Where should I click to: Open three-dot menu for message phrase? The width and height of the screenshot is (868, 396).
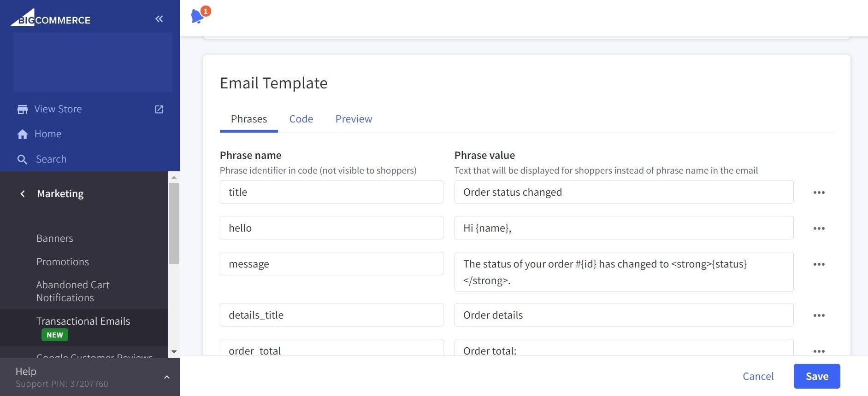point(819,264)
